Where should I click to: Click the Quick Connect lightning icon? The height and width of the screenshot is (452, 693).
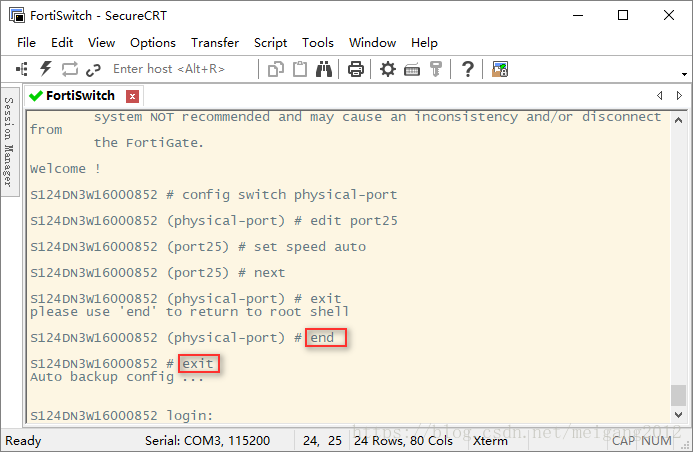[x=46, y=69]
